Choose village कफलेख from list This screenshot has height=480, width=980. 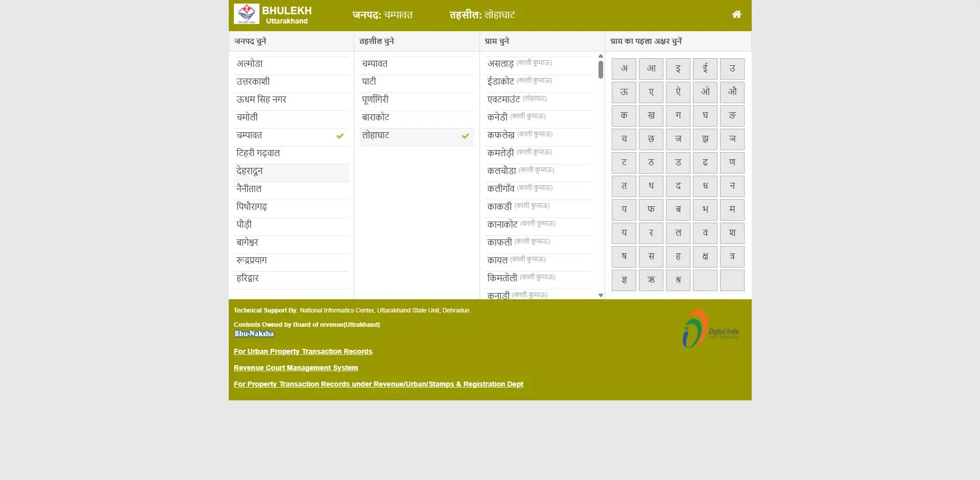coord(500,135)
